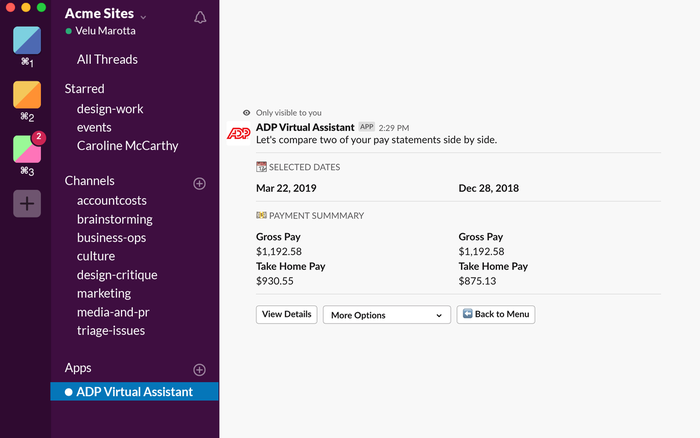Viewport: 700px width, 438px height.
Task: Click the message text about comparing pay statements
Action: pyautogui.click(x=376, y=140)
